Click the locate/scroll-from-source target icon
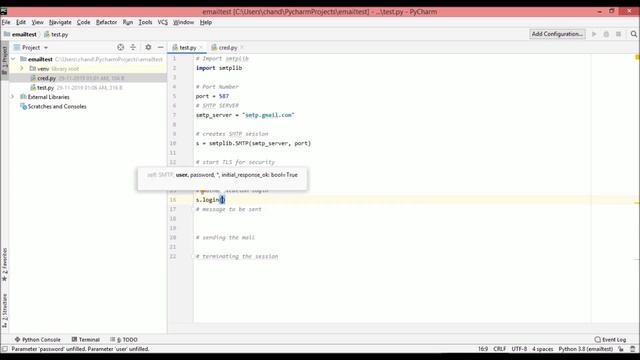Viewport: 640px width, 360px height. point(120,47)
